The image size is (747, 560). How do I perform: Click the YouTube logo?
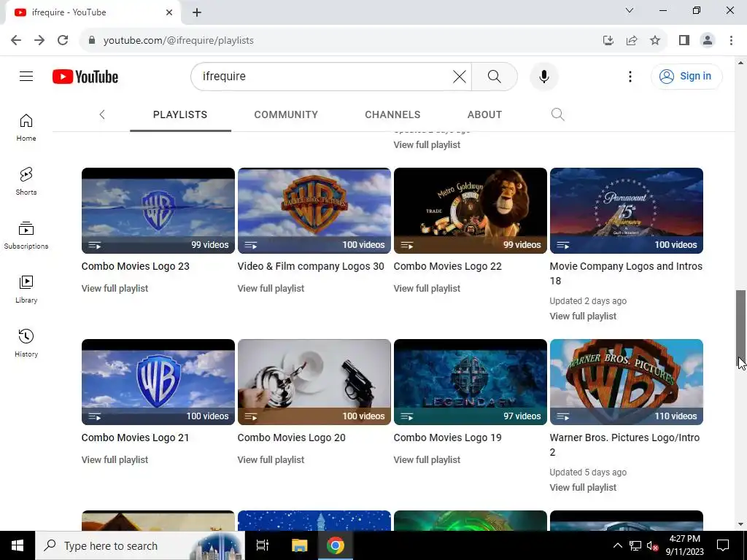(85, 77)
